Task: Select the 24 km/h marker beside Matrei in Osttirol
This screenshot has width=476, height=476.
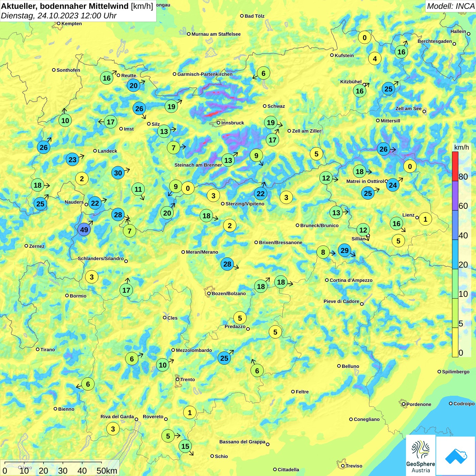Action: click(393, 185)
